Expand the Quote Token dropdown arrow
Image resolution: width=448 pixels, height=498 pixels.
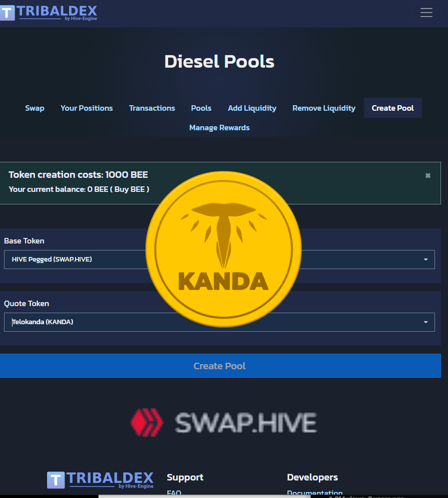pyautogui.click(x=426, y=322)
